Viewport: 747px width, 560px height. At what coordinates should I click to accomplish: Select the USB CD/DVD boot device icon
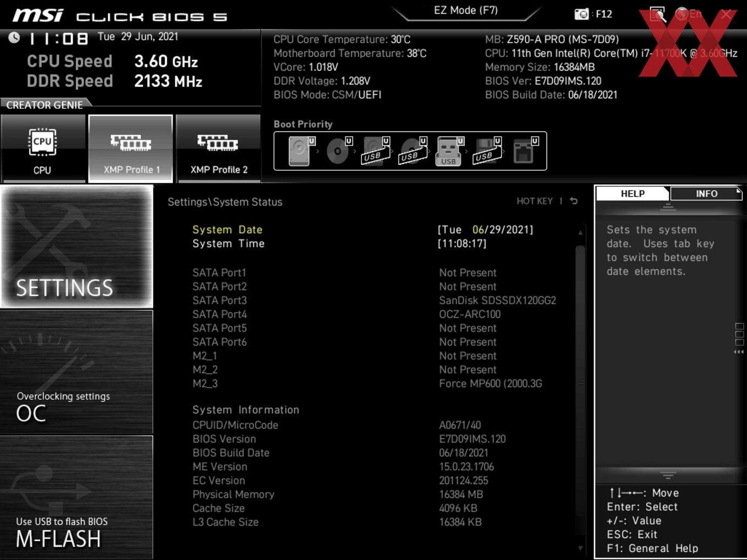(412, 151)
